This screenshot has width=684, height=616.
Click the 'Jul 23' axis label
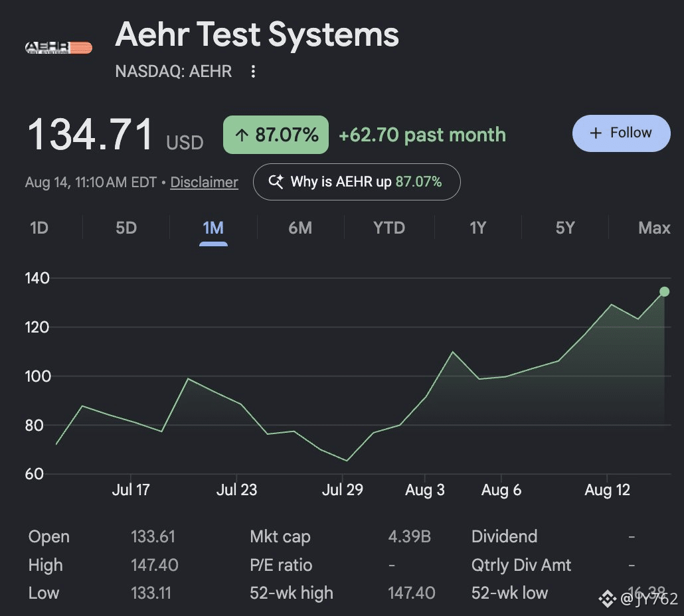(x=236, y=490)
